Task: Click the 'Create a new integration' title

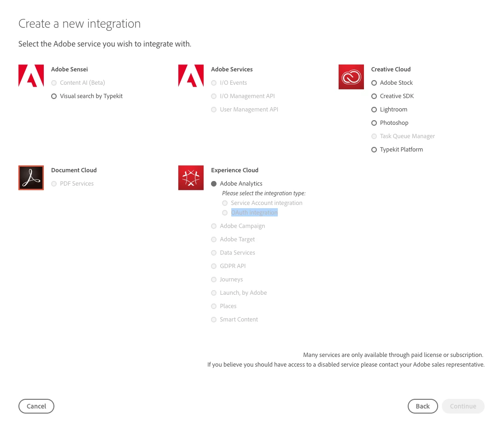Action: coord(79,24)
